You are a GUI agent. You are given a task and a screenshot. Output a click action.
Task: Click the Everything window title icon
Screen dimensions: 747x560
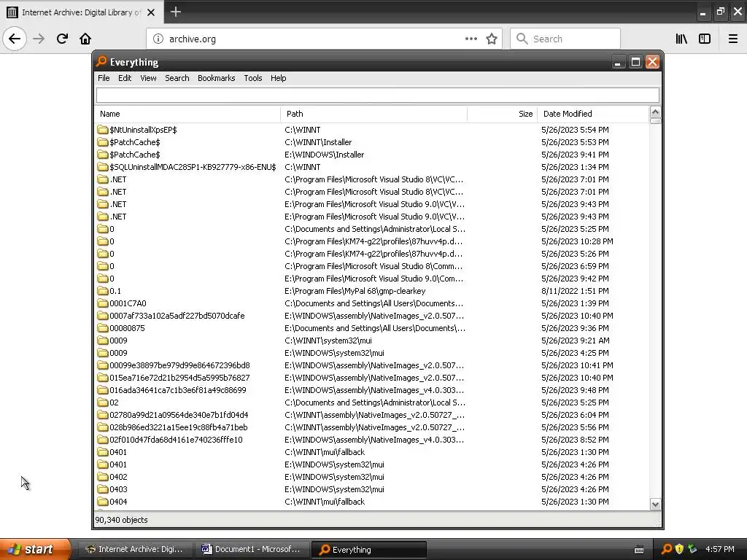tap(101, 61)
